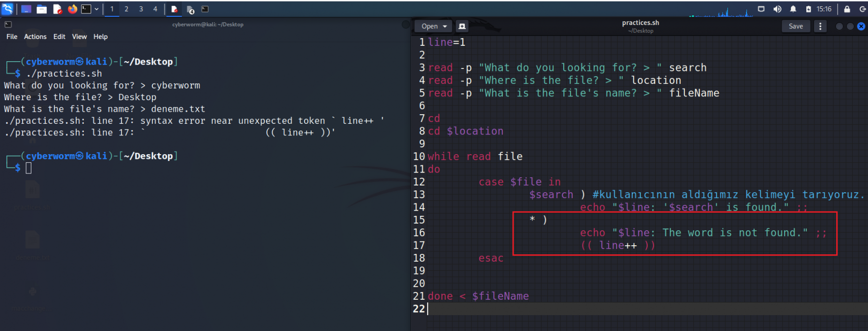
Task: Switch to workspace 2
Action: [126, 9]
